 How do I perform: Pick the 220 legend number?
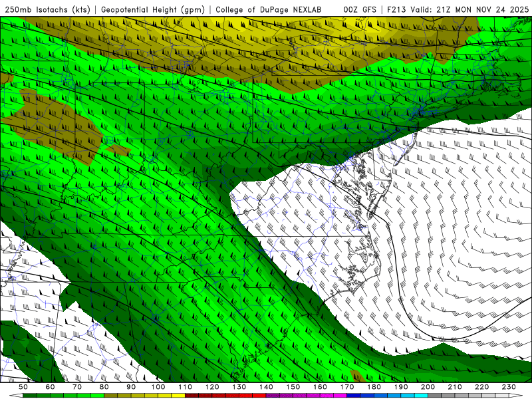(x=482, y=387)
